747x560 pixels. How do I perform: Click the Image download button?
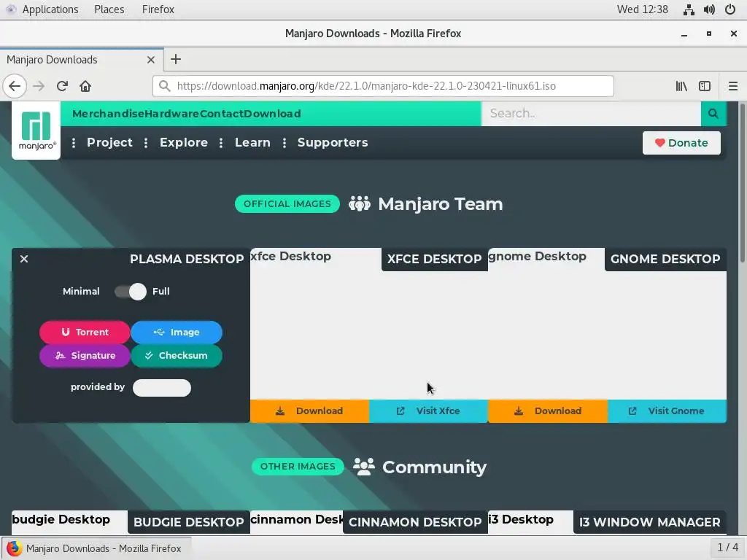click(x=177, y=332)
